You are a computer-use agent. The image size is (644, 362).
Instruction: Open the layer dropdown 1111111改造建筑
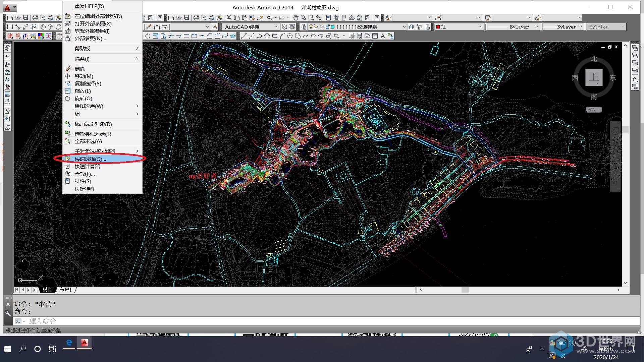click(358, 27)
